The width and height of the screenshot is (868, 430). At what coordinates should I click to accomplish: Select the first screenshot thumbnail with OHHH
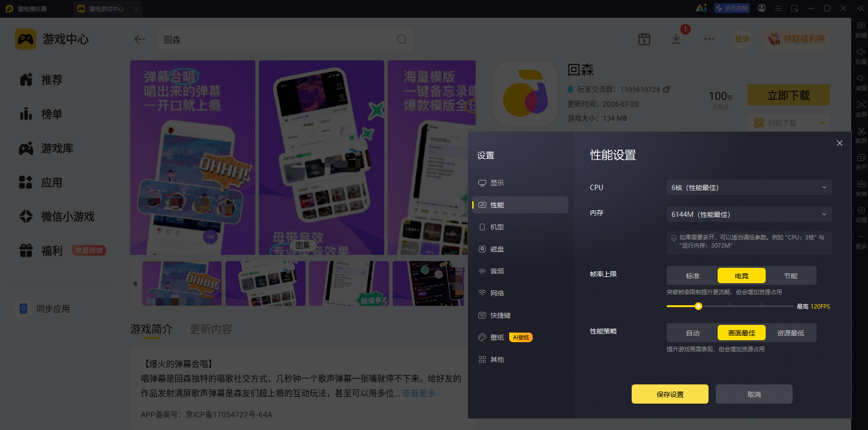[x=182, y=283]
